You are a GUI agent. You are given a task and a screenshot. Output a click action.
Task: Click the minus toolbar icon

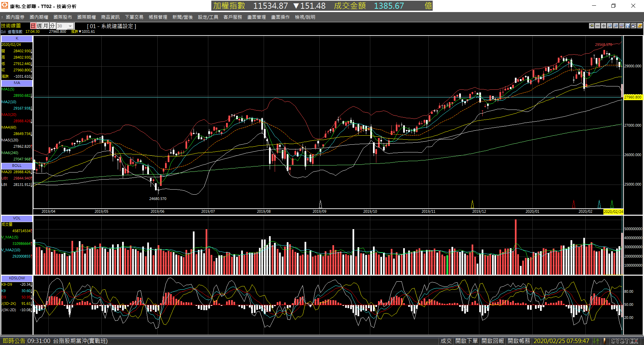(598, 26)
